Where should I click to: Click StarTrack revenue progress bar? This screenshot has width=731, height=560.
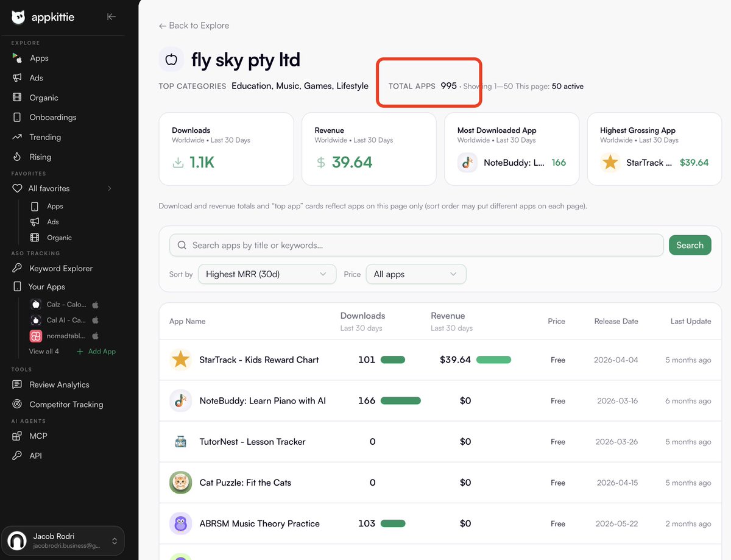[x=493, y=360]
